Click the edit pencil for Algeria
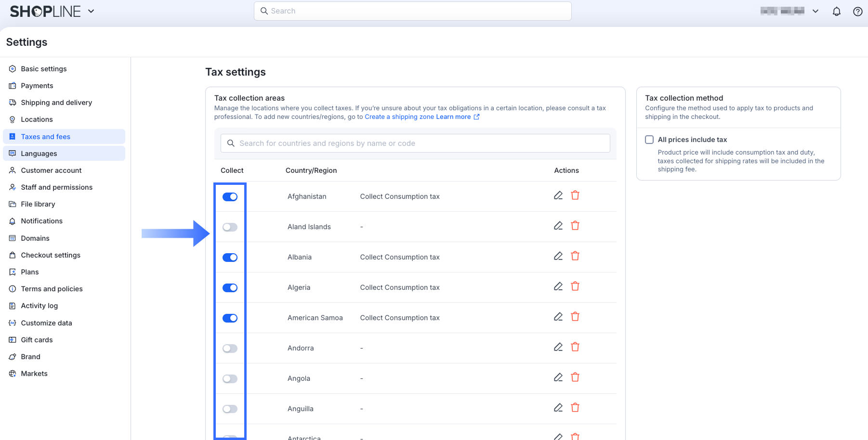The image size is (868, 440). (x=558, y=286)
